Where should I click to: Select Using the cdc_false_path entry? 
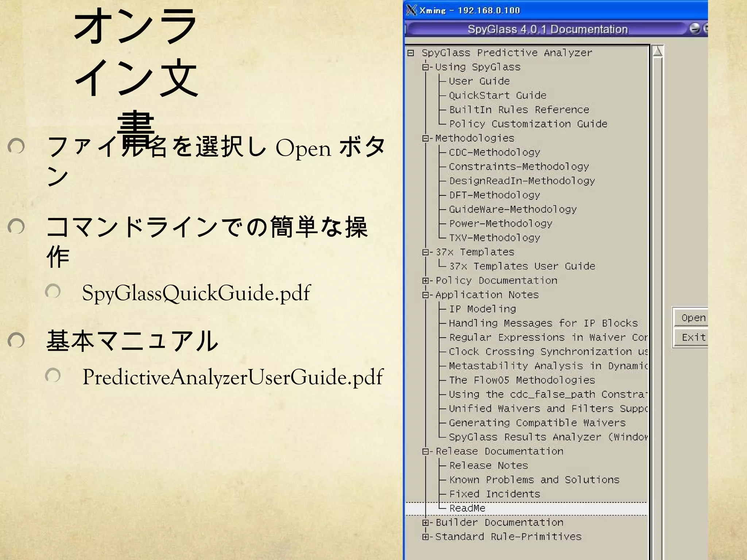548,394
